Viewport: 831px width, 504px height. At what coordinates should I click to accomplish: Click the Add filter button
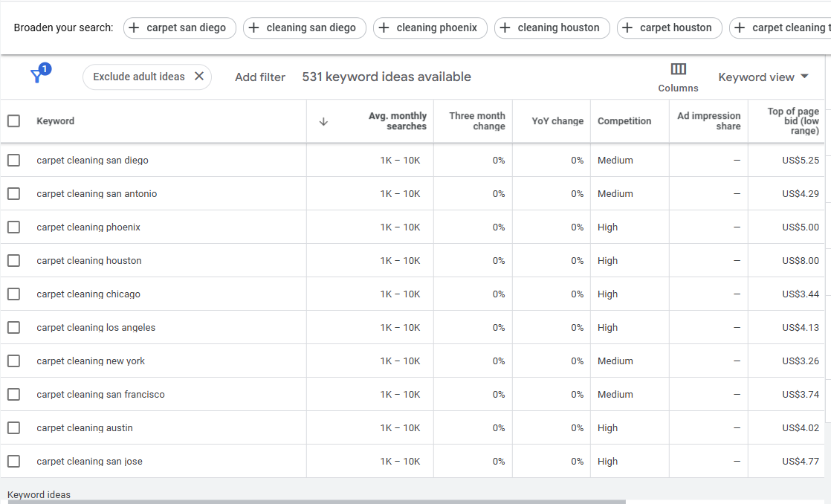tap(260, 77)
